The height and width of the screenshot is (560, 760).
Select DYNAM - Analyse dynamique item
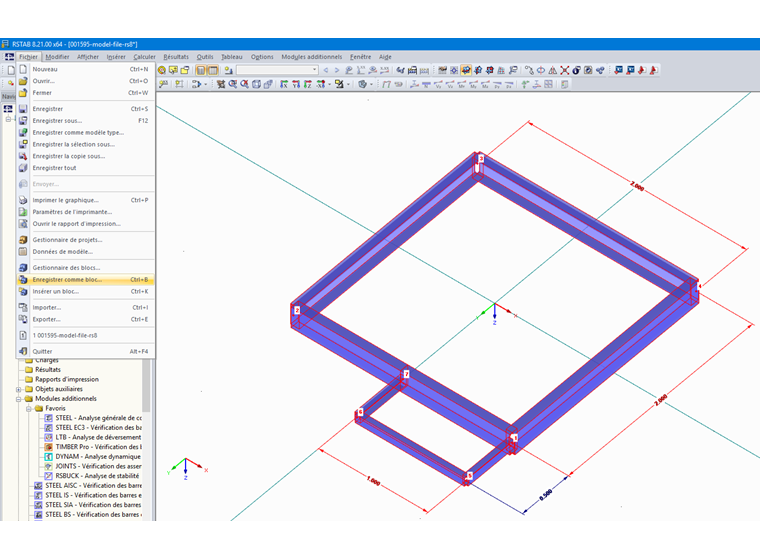pyautogui.click(x=98, y=457)
